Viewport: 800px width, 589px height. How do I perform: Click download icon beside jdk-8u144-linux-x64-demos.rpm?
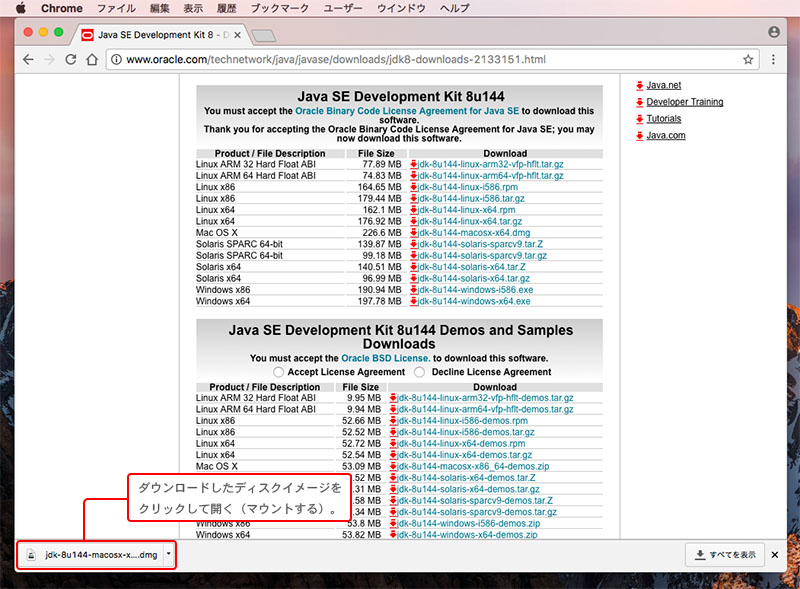393,444
